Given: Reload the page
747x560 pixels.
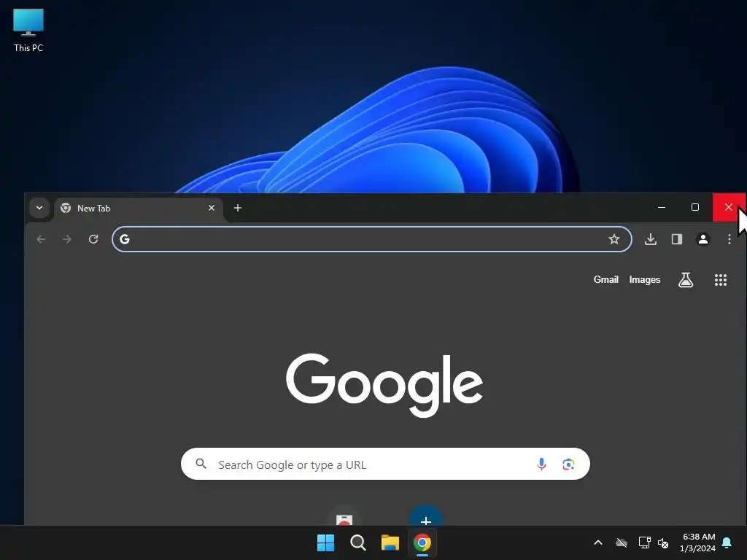Looking at the screenshot, I should coord(93,239).
